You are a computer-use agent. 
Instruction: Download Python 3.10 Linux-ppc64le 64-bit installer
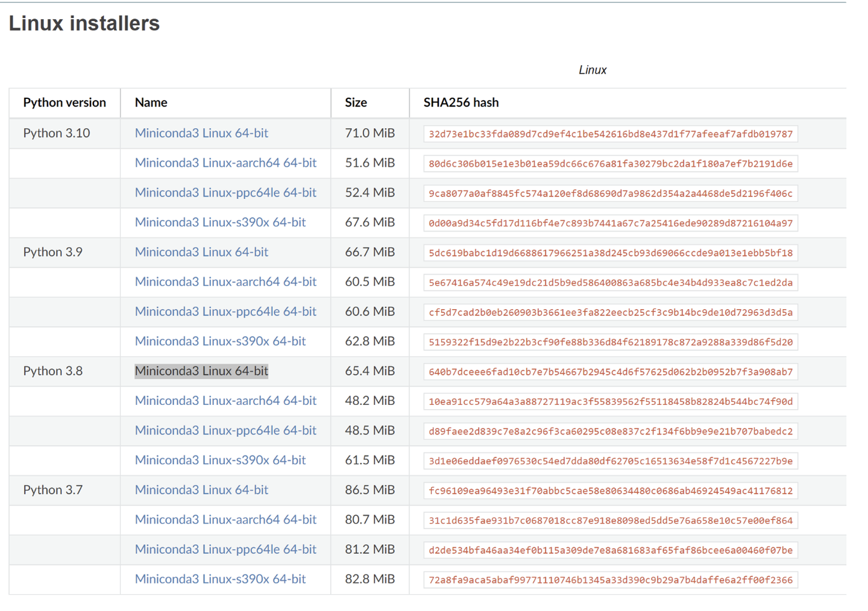pyautogui.click(x=225, y=193)
